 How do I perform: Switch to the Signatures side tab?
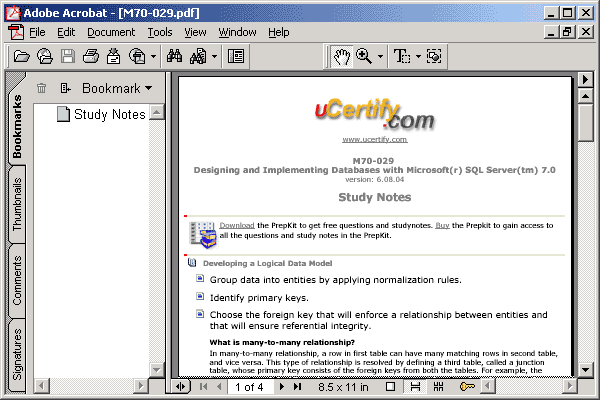[17, 354]
